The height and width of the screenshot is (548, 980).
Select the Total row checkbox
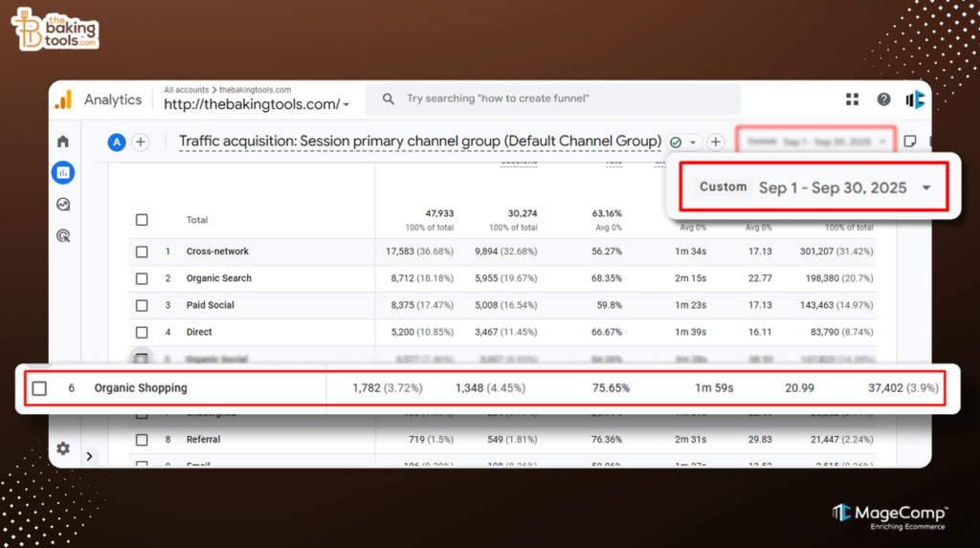coord(142,220)
